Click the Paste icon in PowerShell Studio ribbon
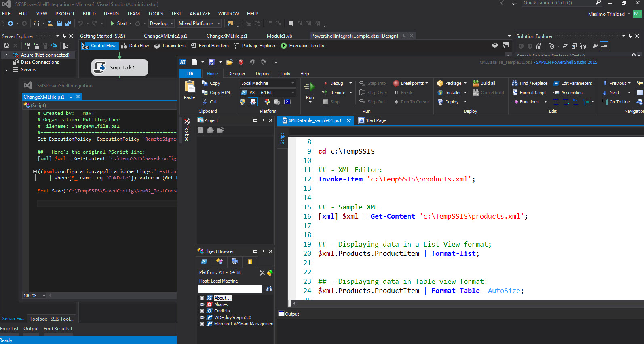The image size is (644, 344). (x=189, y=87)
